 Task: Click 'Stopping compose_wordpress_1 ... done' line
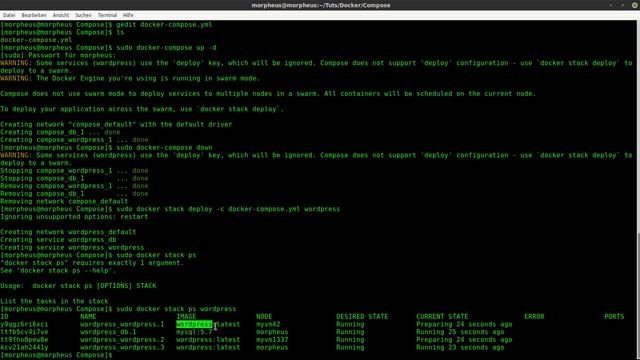[x=74, y=171]
